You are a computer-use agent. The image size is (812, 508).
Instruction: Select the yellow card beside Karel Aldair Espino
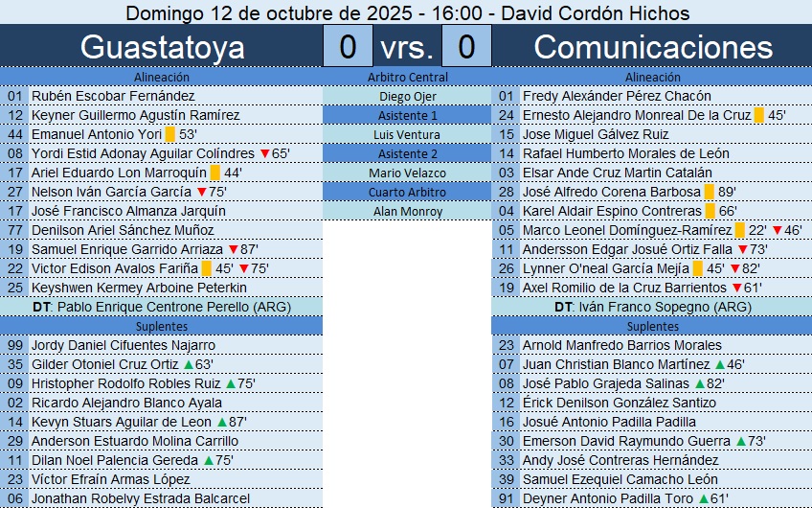coord(710,211)
